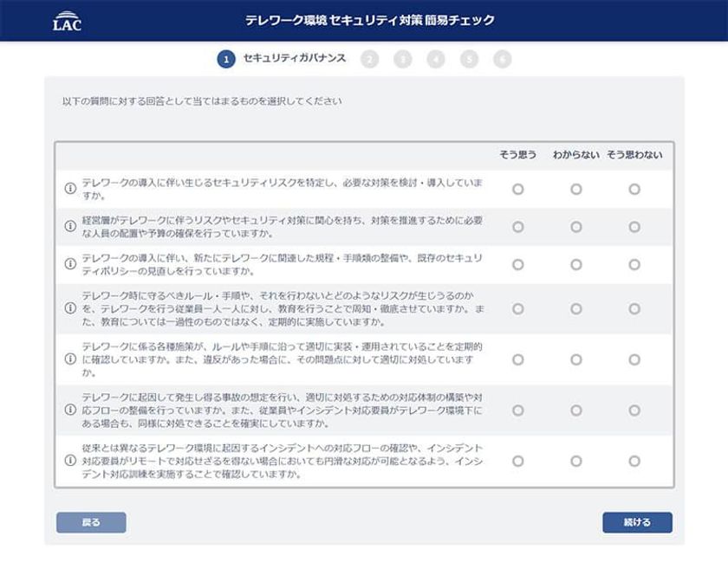This screenshot has height=582, width=728.
Task: Select そう思う for the security risk identification question
Action: point(518,189)
